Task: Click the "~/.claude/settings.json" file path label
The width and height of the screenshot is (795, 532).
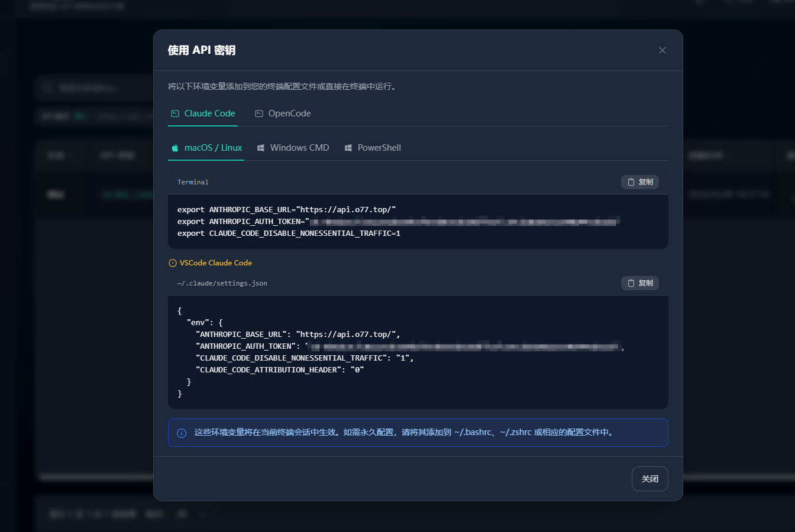Action: click(222, 283)
